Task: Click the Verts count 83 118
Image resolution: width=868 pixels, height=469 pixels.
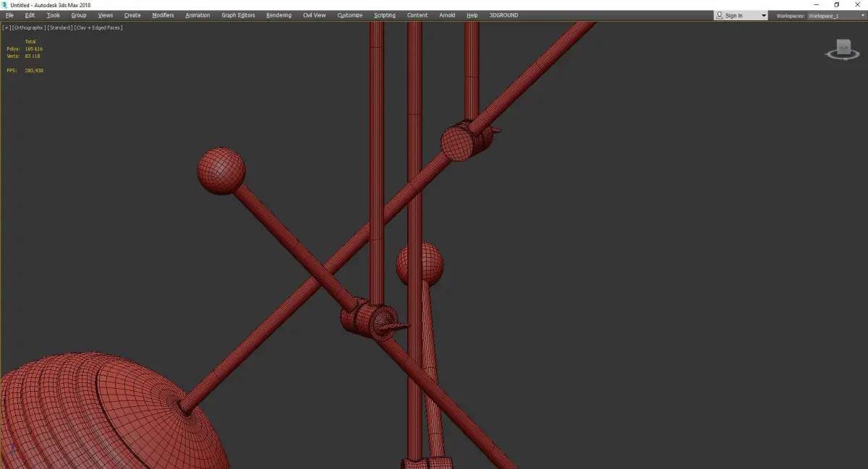Action: point(33,56)
